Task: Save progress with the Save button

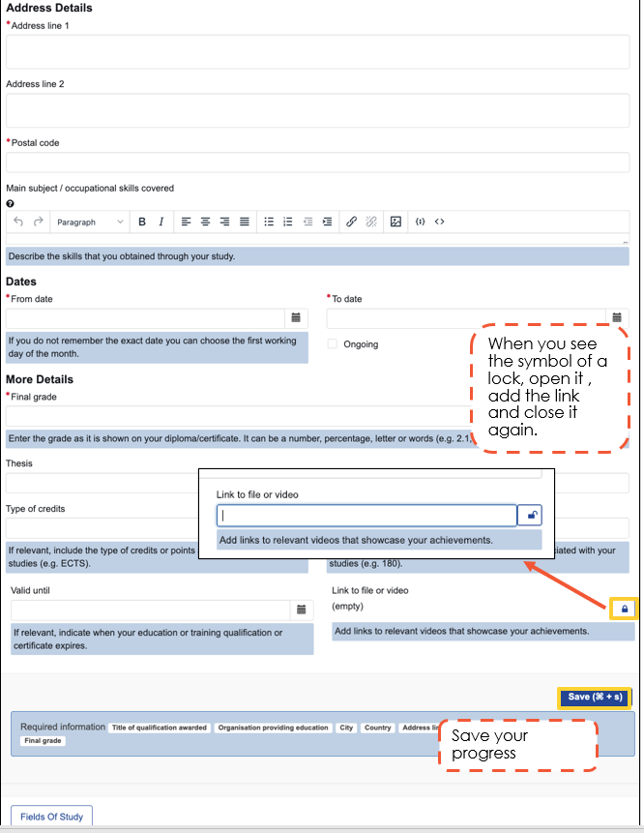Action: (x=595, y=697)
